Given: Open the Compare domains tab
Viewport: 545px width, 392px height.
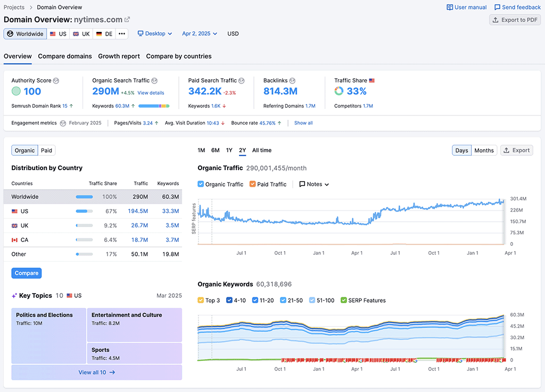Looking at the screenshot, I should point(65,56).
